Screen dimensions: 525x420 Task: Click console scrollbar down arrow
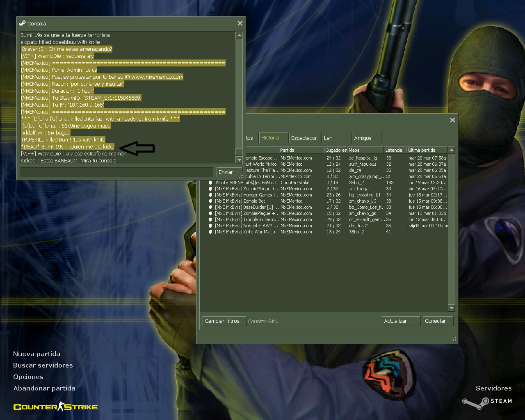239,160
